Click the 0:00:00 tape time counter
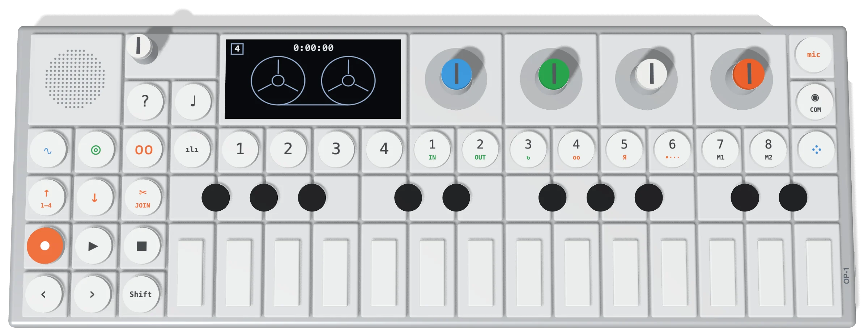This screenshot has height=336, width=868. (x=313, y=48)
